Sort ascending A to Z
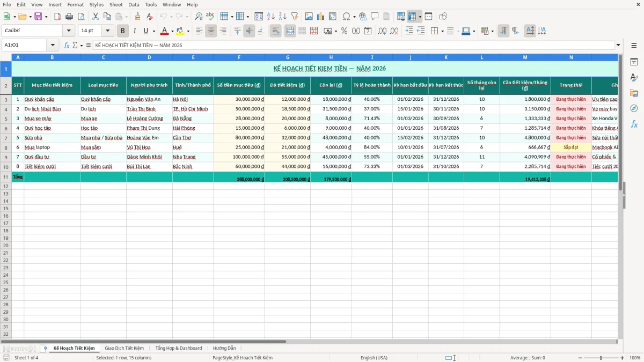This screenshot has height=362, width=644. coord(270,17)
